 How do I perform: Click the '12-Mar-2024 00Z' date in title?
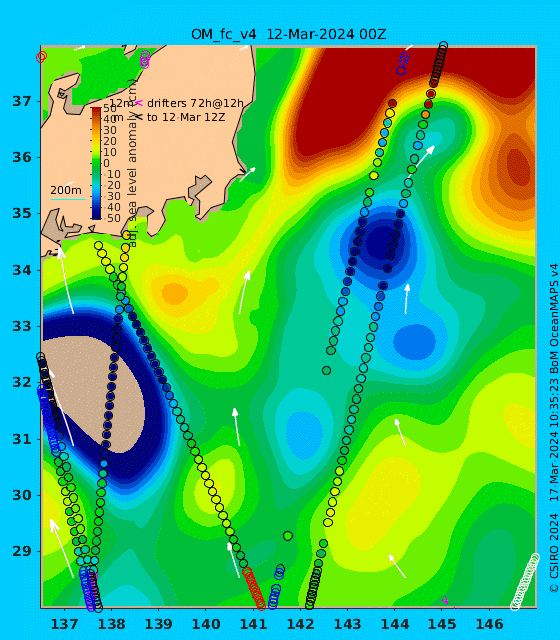pyautogui.click(x=326, y=34)
